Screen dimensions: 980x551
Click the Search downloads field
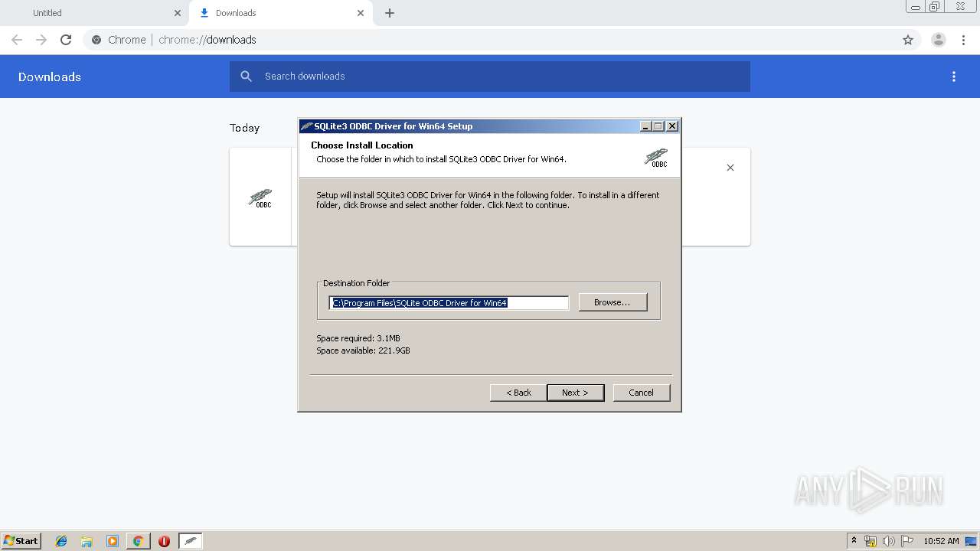point(490,77)
